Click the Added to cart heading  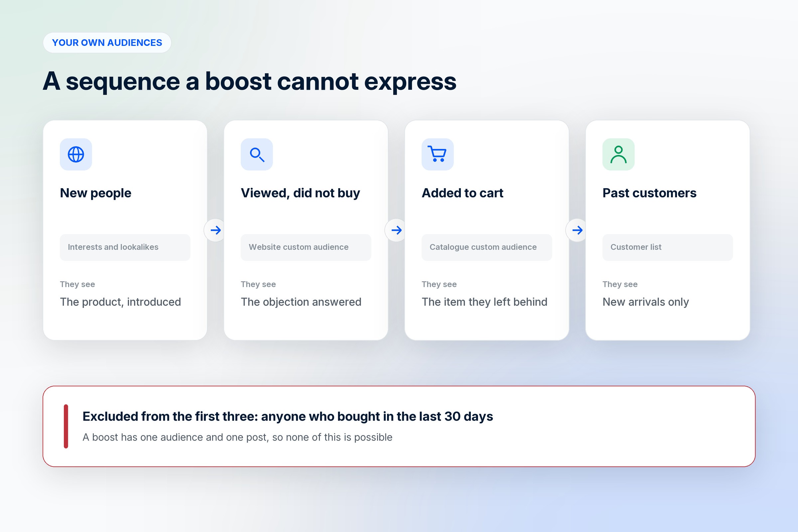pos(462,193)
